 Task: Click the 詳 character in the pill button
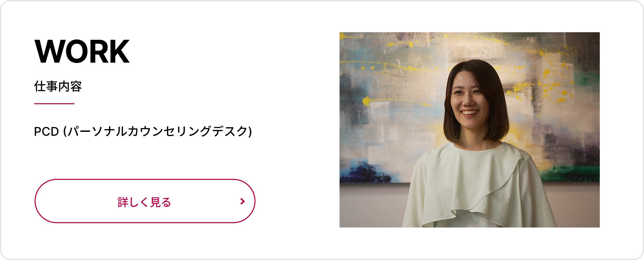(x=123, y=202)
